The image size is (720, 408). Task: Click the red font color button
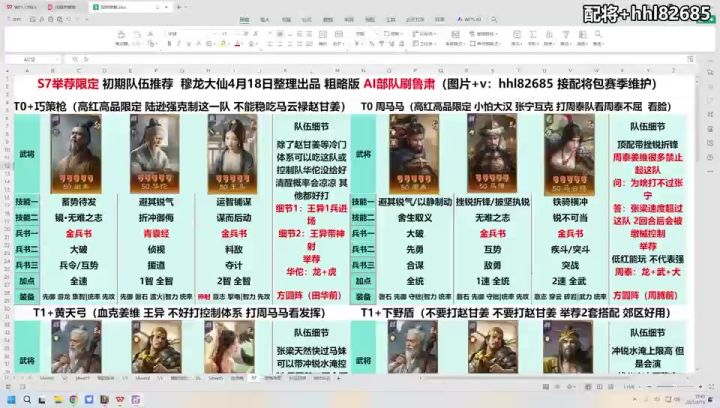point(237,44)
